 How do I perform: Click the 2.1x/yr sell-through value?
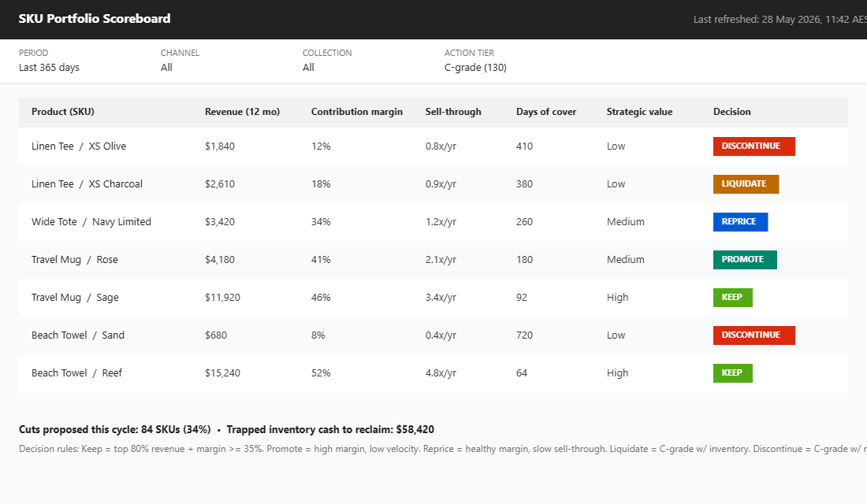[x=441, y=260]
